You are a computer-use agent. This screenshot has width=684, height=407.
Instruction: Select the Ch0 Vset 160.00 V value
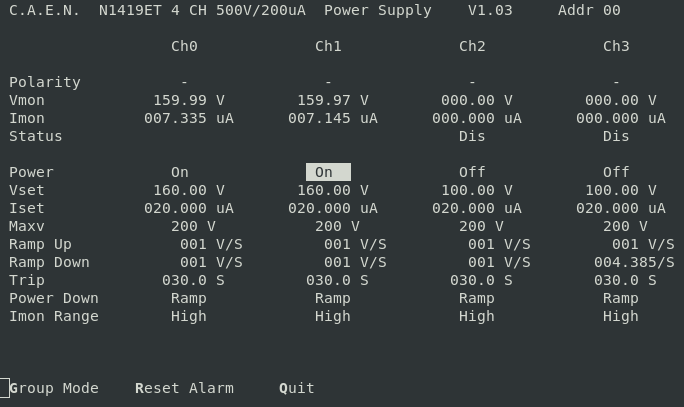tap(188, 190)
